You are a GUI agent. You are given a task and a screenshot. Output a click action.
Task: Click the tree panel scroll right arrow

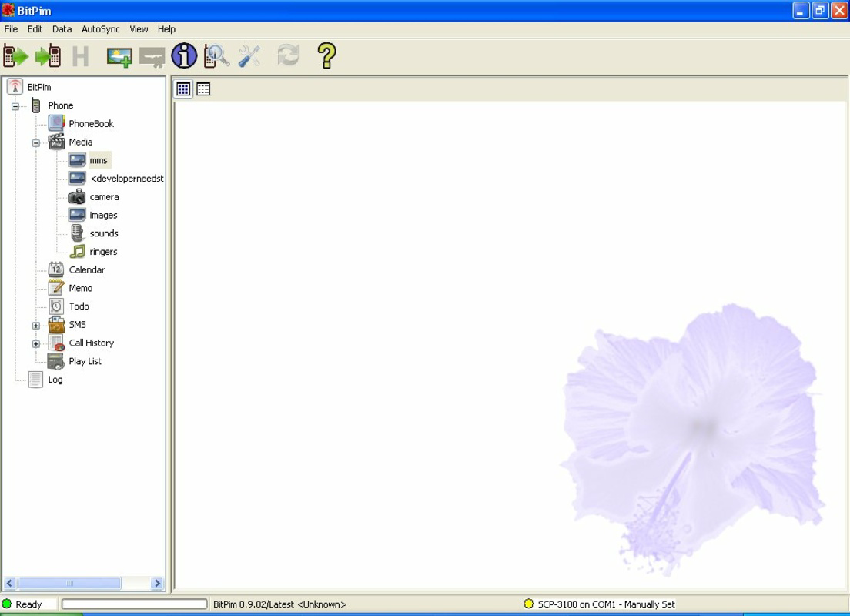pos(157,584)
